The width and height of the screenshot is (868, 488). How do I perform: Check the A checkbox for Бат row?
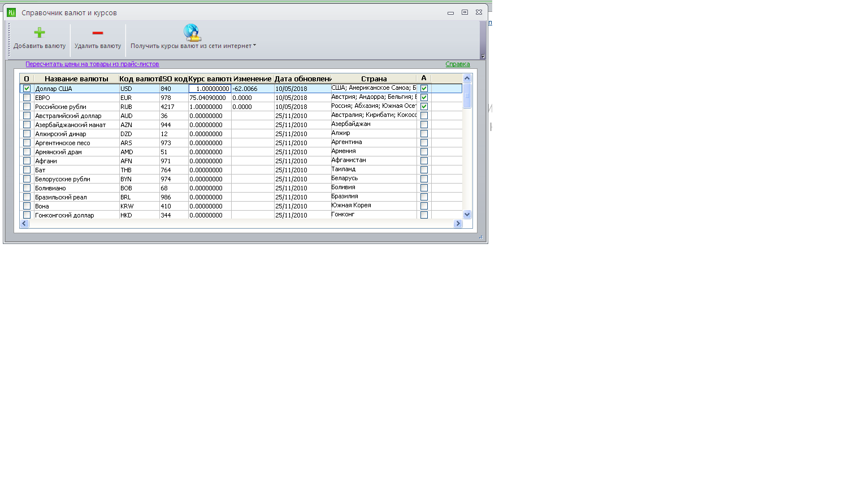(424, 169)
